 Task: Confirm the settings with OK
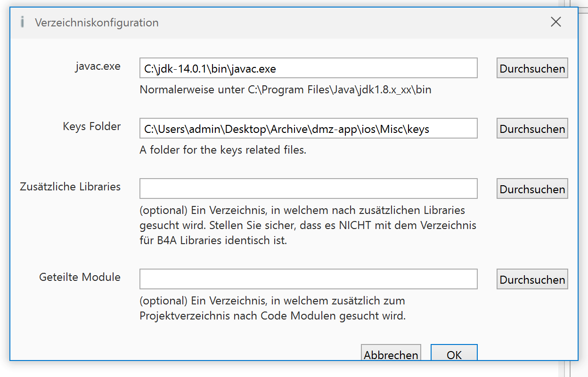coord(454,354)
